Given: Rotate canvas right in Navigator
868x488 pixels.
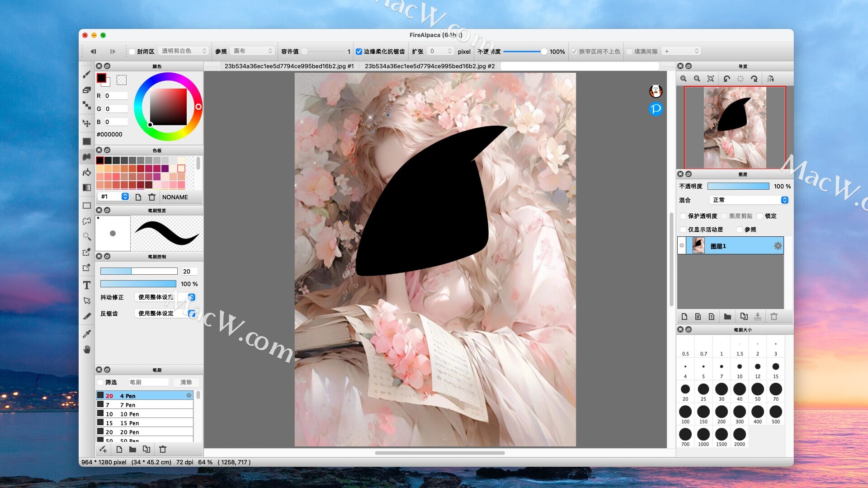Looking at the screenshot, I should tap(754, 79).
